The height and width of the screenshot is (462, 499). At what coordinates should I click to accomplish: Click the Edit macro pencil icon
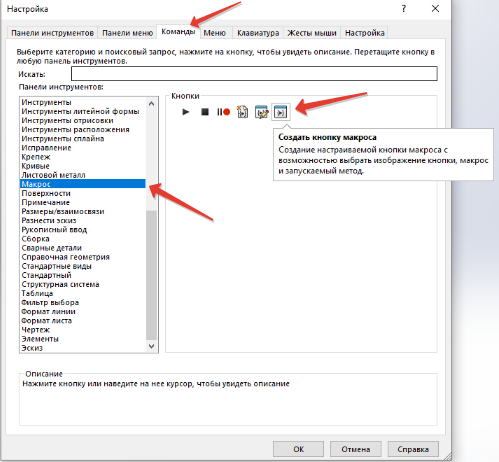[261, 112]
